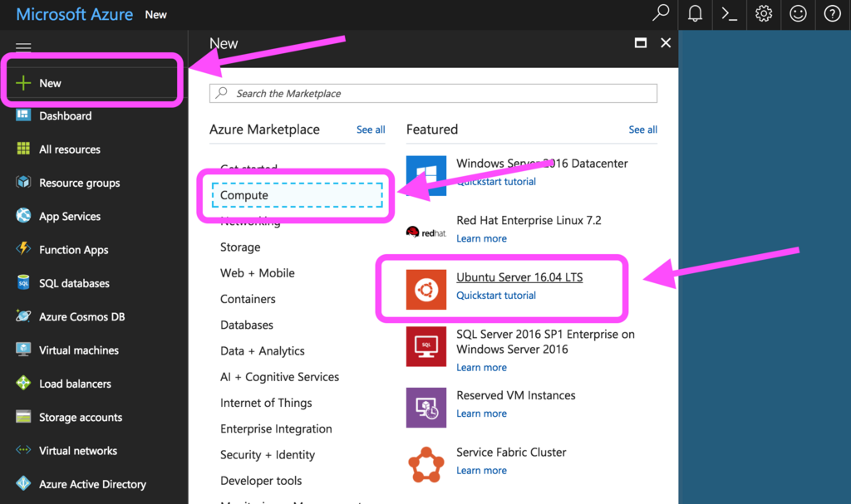This screenshot has width=851, height=504.
Task: Open Ubuntu Quickstart tutorial link
Action: click(495, 295)
